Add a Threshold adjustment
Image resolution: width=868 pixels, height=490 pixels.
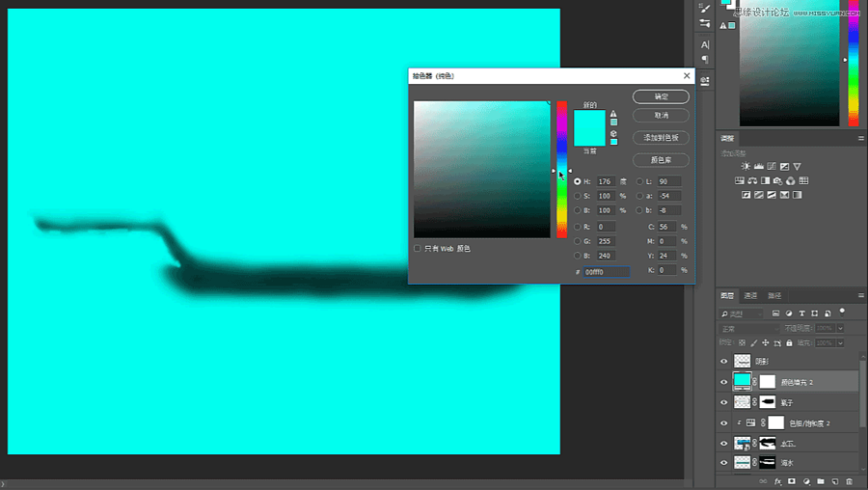point(772,195)
